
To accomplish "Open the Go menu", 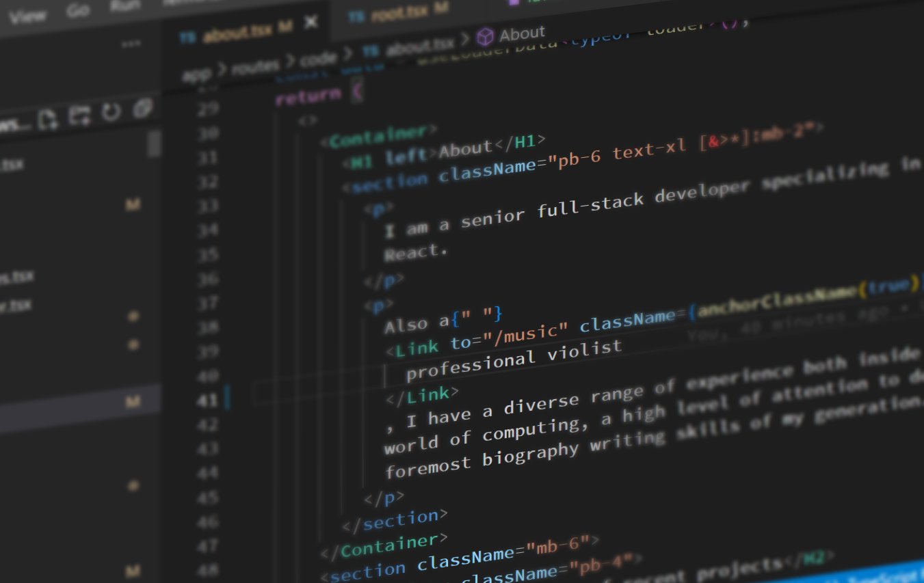I will click(x=78, y=10).
